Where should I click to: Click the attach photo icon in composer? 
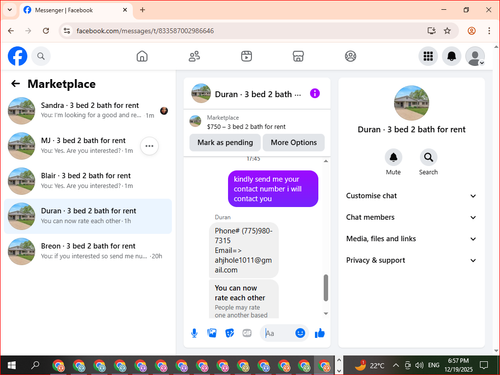(x=212, y=333)
